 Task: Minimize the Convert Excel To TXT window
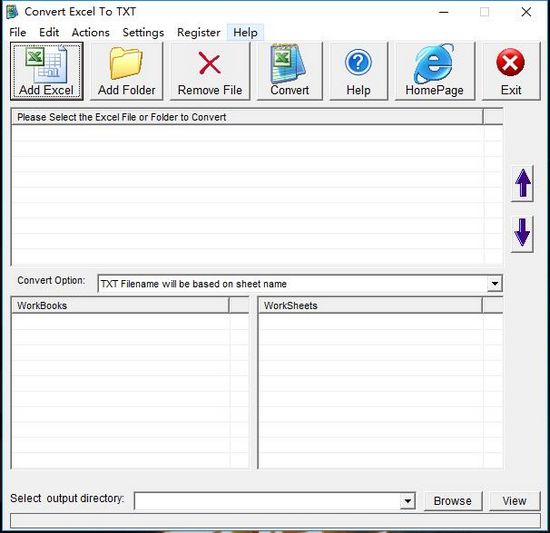coord(444,12)
